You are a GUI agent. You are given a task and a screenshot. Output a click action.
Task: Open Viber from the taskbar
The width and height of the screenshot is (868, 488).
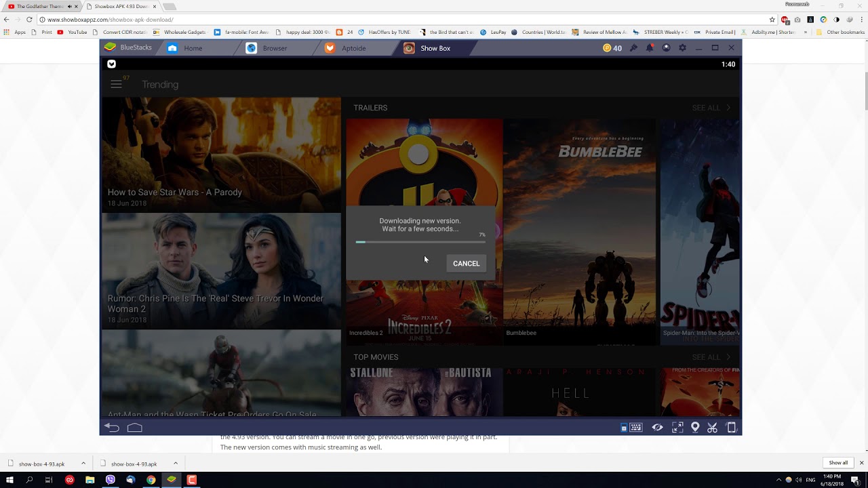click(x=110, y=480)
